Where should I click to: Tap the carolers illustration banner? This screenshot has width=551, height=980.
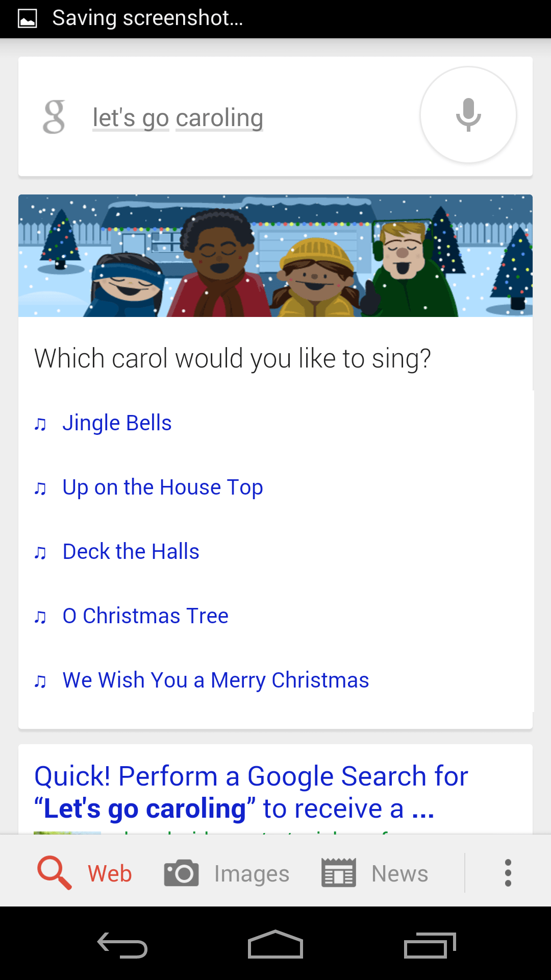pyautogui.click(x=275, y=256)
